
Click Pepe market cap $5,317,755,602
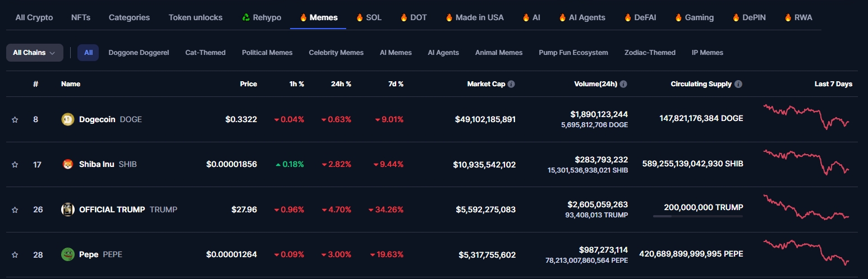(x=487, y=254)
